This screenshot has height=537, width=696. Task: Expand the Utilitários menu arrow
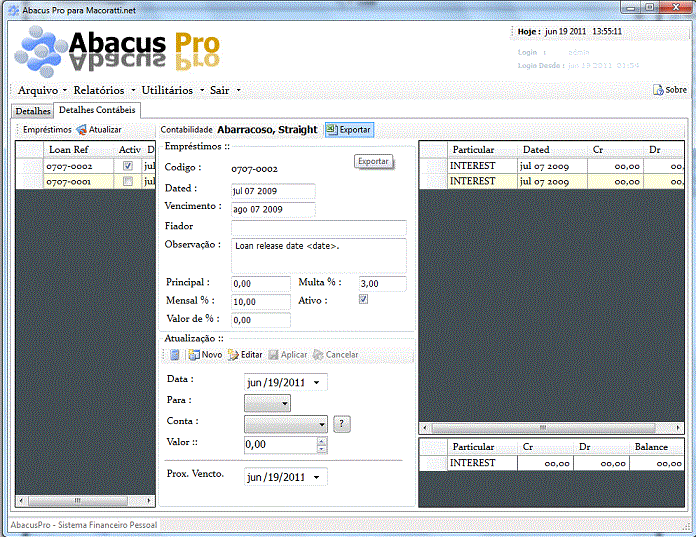[x=202, y=90]
